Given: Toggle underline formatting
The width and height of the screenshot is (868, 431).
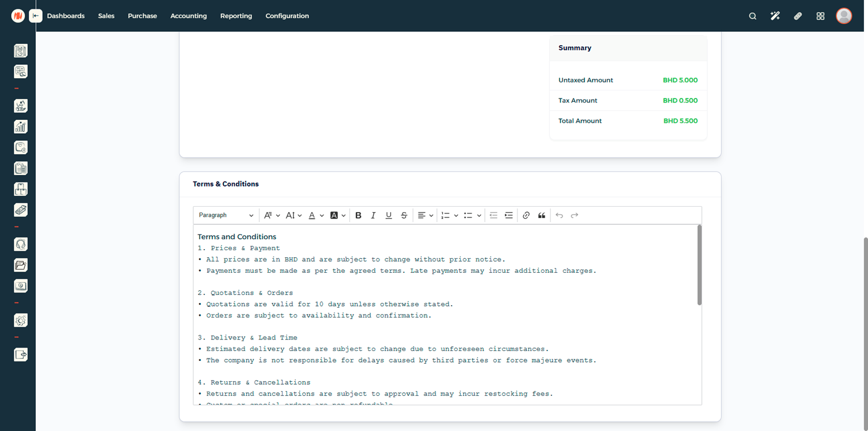Looking at the screenshot, I should [388, 216].
